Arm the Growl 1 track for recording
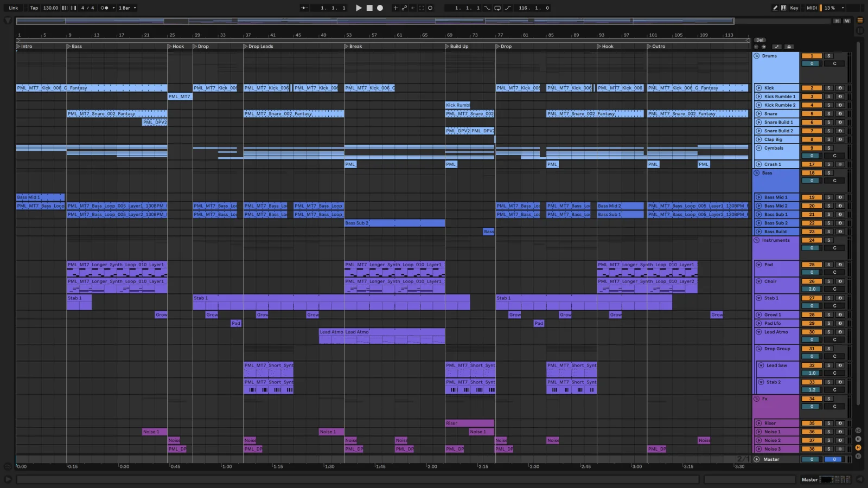This screenshot has height=488, width=868. [840, 314]
